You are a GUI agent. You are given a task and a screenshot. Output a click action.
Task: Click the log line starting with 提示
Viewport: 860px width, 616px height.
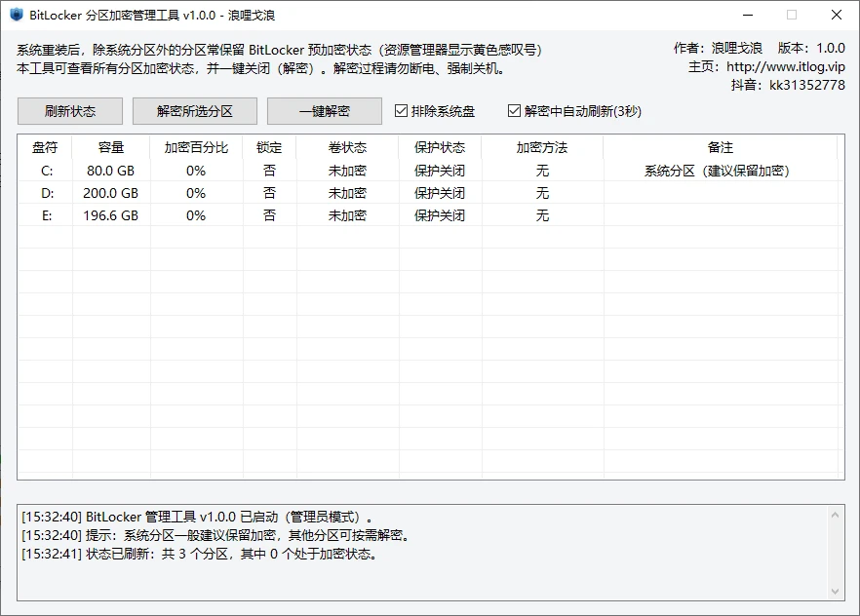tap(216, 535)
